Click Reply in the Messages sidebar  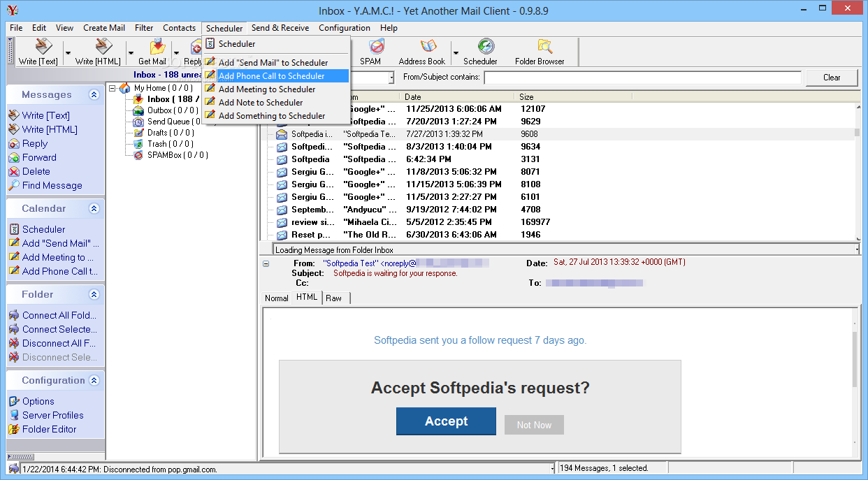click(35, 143)
